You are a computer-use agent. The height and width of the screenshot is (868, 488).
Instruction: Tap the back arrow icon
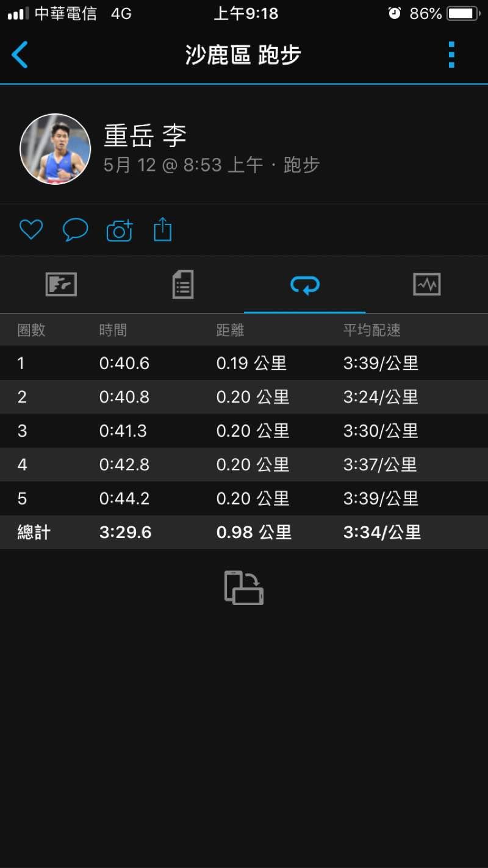(x=20, y=55)
